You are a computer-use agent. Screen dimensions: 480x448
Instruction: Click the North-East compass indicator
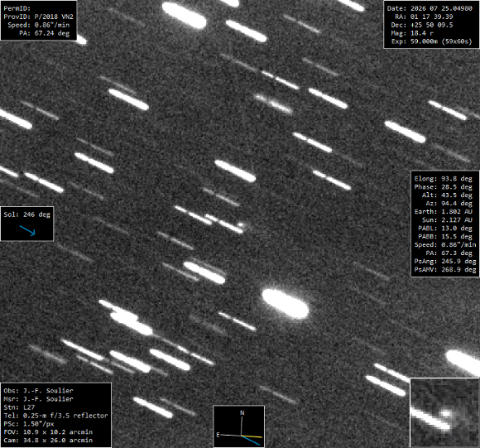pyautogui.click(x=239, y=426)
